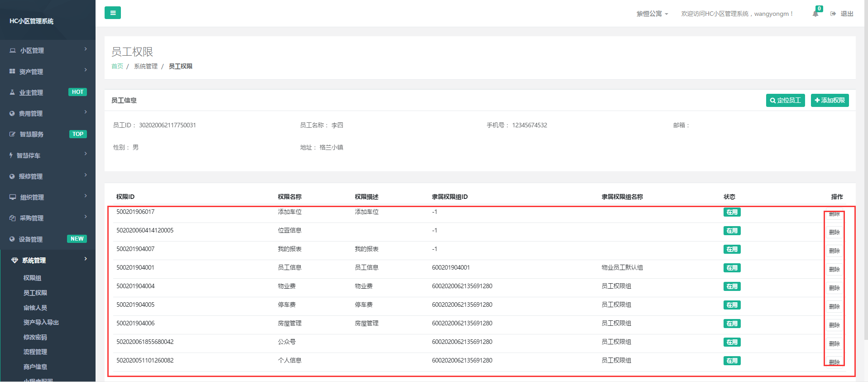
Task: Open the 流程管理 submenu item
Action: pos(35,352)
